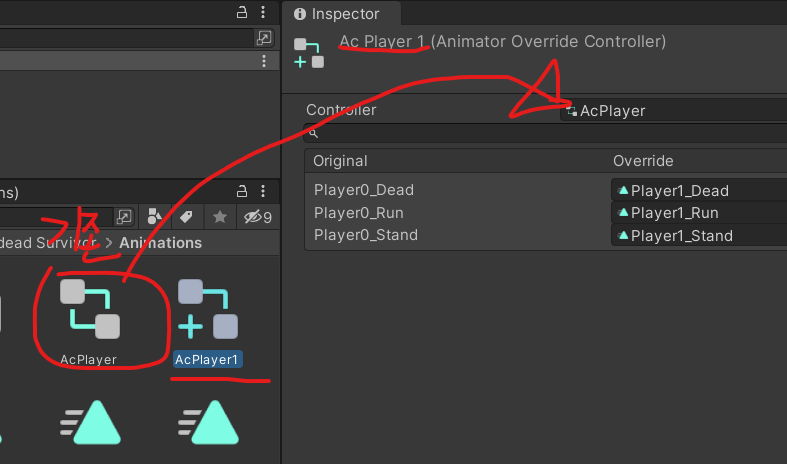The width and height of the screenshot is (787, 464).
Task: Open the Project panel three-dot options menu
Action: [264, 192]
